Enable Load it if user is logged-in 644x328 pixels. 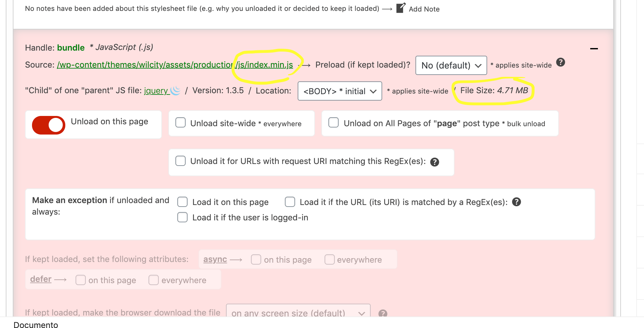pos(182,217)
